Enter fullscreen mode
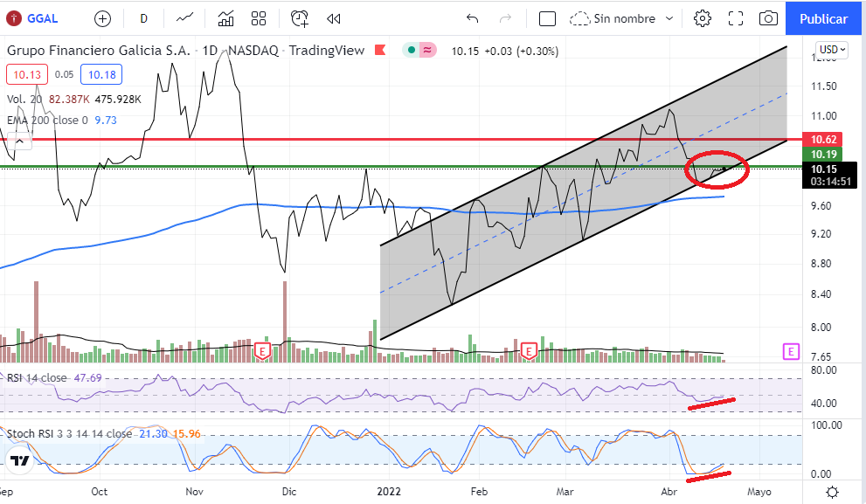 [736, 18]
